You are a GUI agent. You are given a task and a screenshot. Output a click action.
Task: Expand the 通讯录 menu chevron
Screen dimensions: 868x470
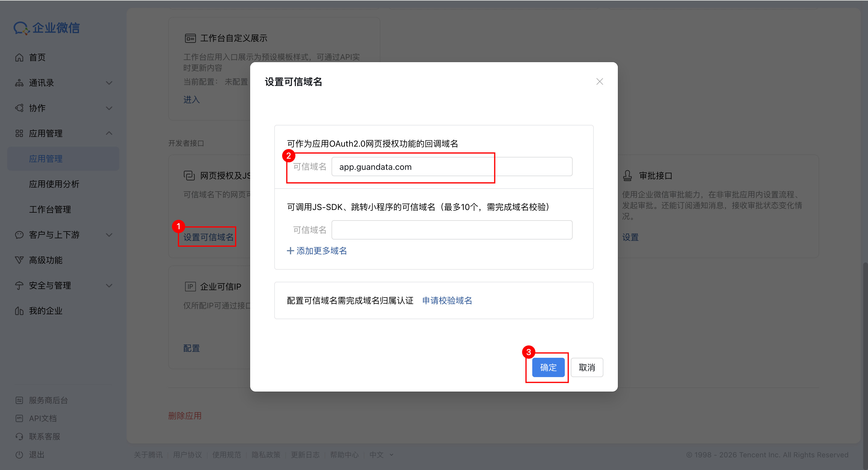point(109,83)
